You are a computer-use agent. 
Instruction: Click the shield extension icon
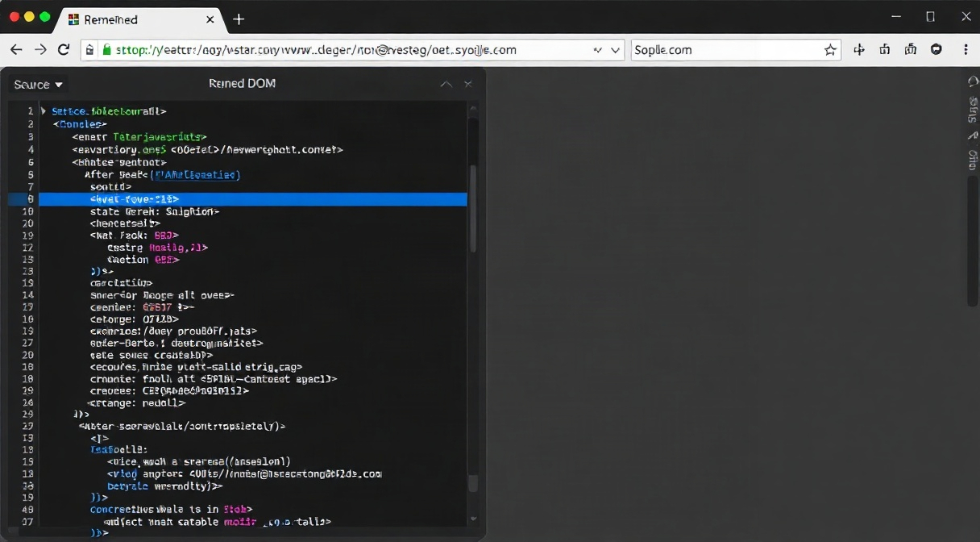click(936, 49)
